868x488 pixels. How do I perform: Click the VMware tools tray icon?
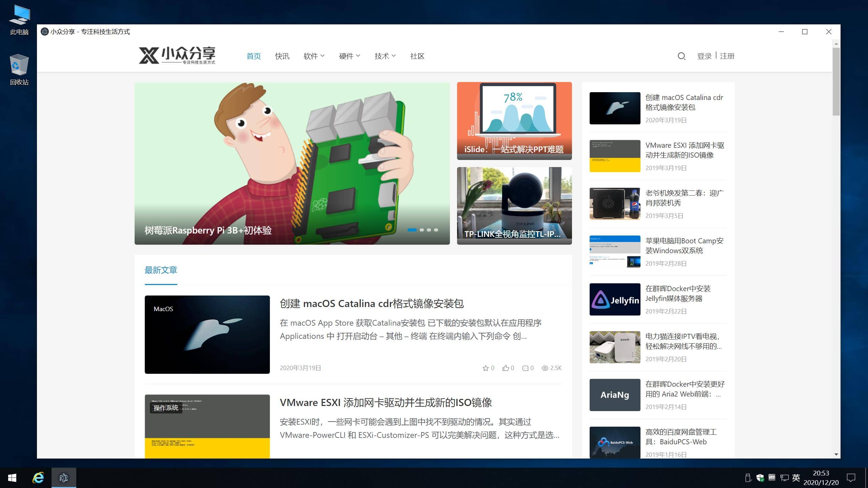click(772, 478)
